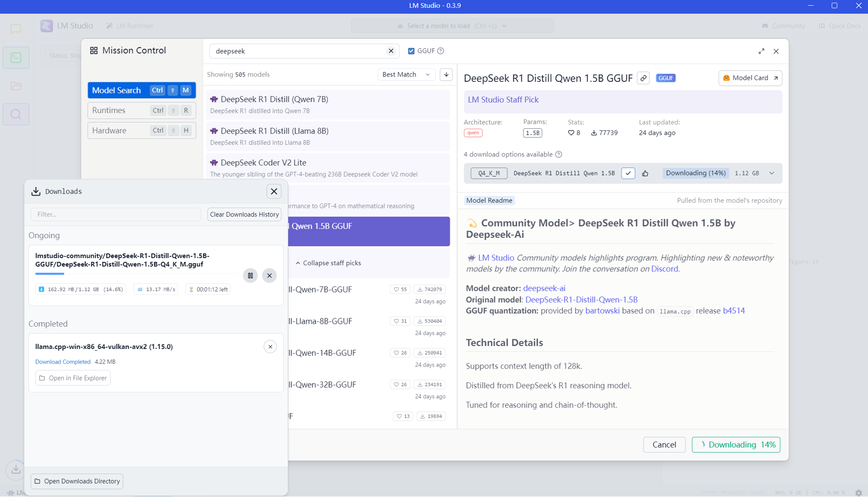Open the downloads icon in bottom-left corner
Image resolution: width=868 pixels, height=497 pixels.
(16, 469)
